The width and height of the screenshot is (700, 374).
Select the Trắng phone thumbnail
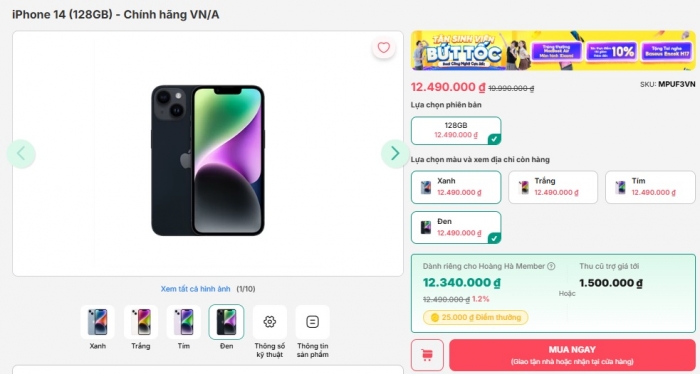(141, 322)
